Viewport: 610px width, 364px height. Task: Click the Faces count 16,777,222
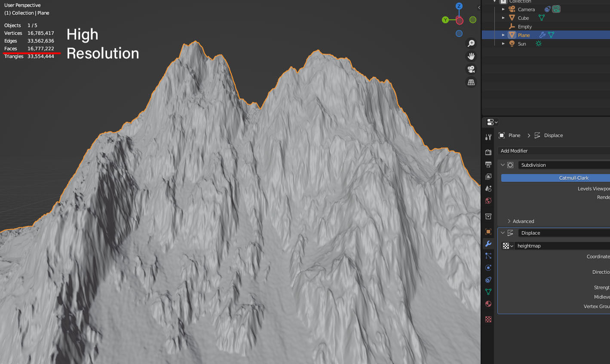[41, 49]
